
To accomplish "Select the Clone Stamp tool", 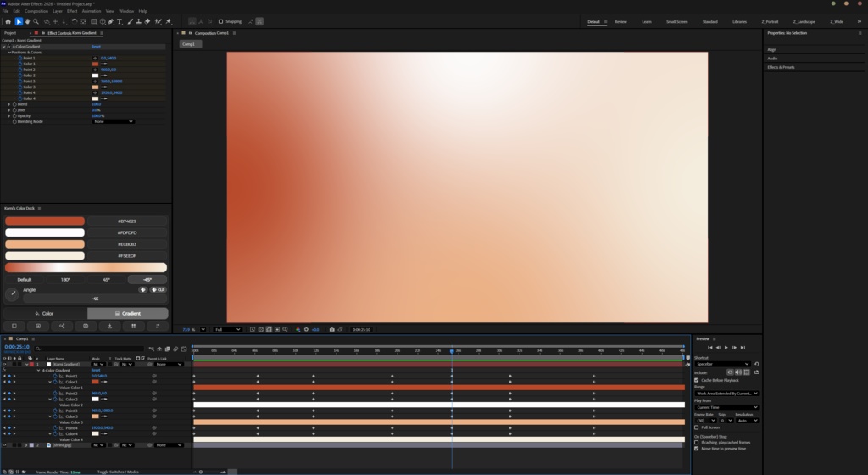I will [x=138, y=21].
